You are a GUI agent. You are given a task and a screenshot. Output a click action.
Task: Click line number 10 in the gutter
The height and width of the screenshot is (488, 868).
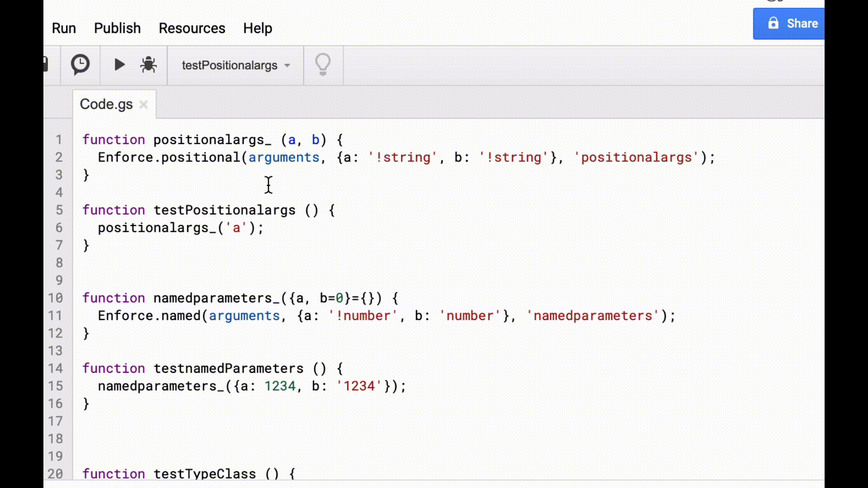click(x=56, y=298)
